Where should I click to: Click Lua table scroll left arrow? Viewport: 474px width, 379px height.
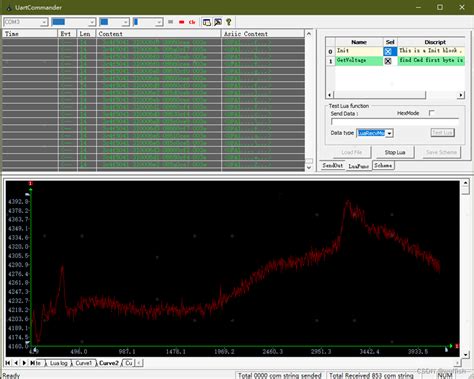pos(329,95)
